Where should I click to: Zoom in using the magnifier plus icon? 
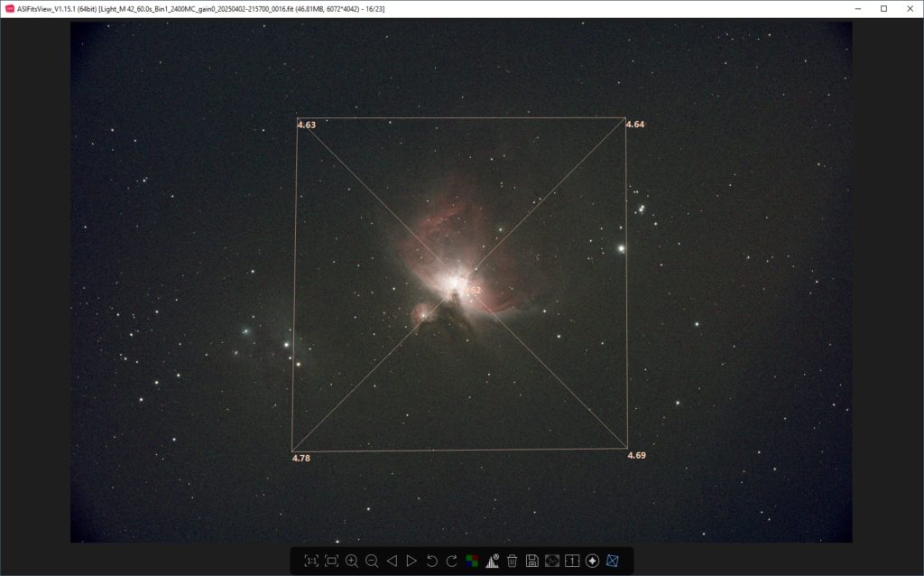click(x=352, y=561)
